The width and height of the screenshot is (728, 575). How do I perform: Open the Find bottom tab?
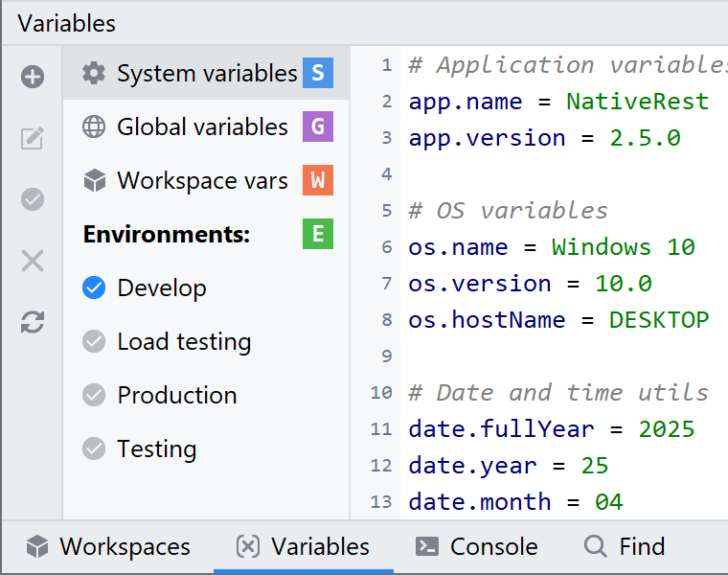click(x=625, y=546)
